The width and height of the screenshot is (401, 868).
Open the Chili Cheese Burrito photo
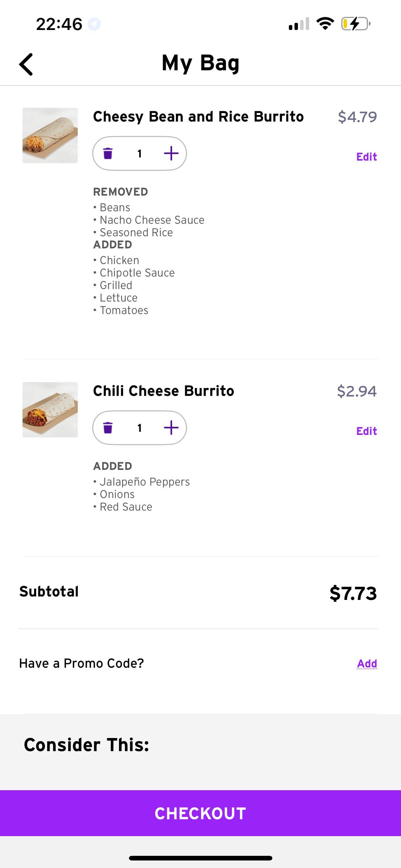50,410
